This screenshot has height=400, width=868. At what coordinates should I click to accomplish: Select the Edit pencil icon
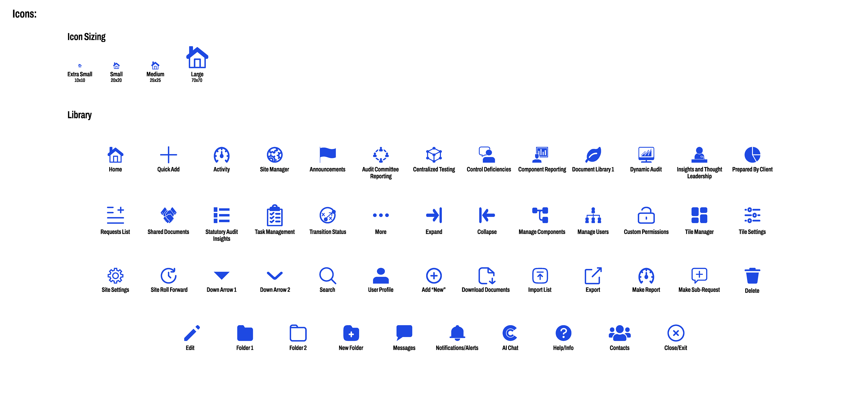tap(192, 333)
